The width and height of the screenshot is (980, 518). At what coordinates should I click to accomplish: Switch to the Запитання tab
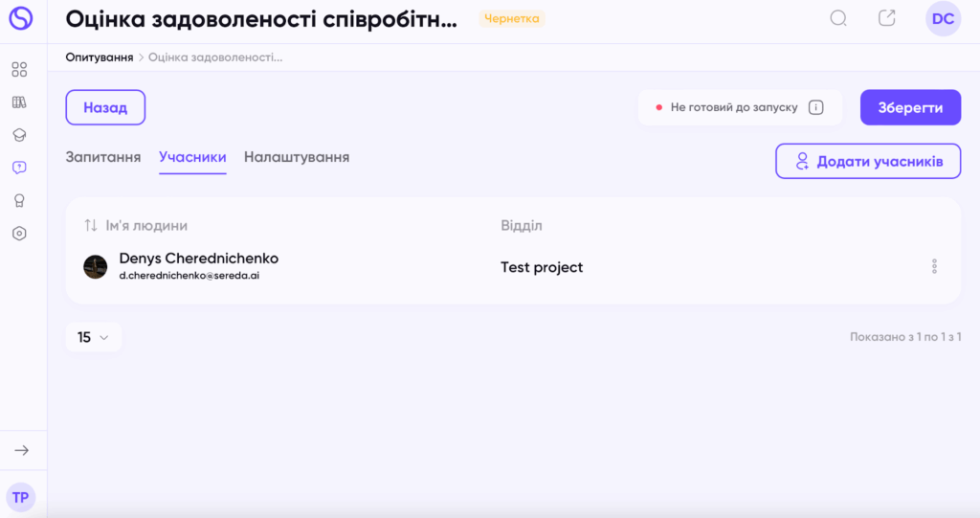103,157
